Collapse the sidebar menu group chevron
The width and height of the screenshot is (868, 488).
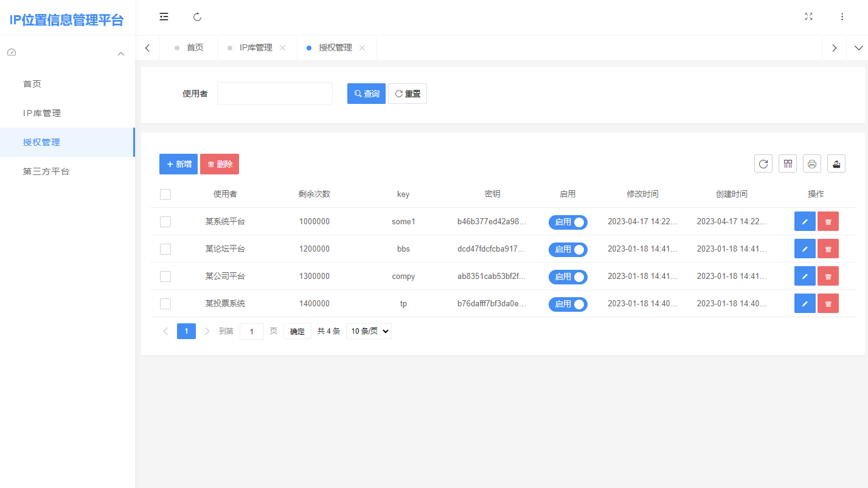(x=120, y=53)
